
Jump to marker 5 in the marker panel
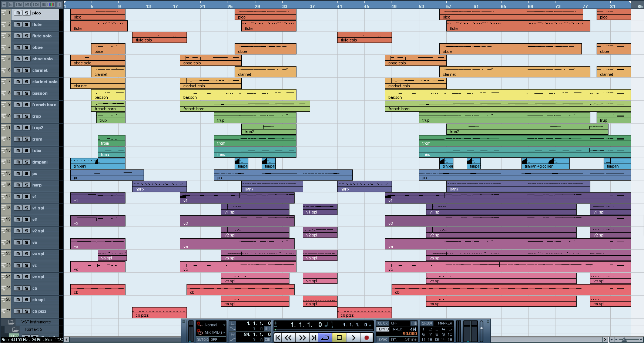coord(450,329)
